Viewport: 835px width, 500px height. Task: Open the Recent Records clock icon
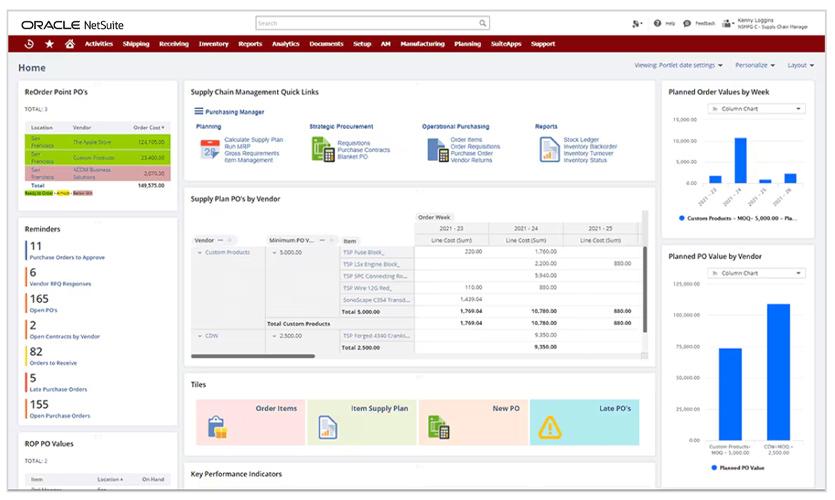pos(29,44)
